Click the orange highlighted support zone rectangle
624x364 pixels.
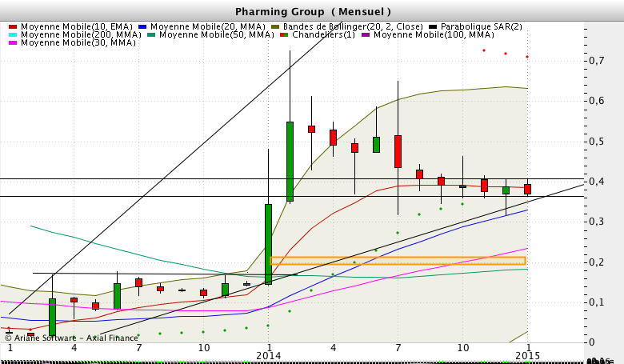[398, 261]
